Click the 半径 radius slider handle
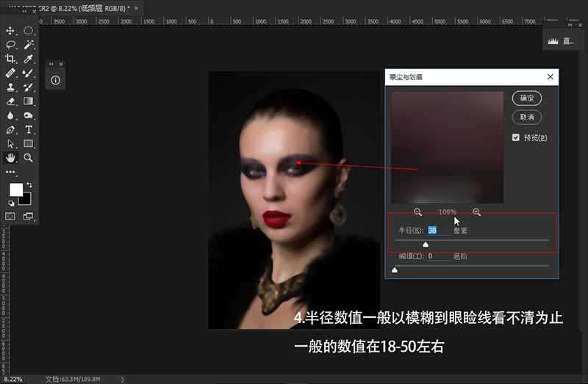Viewport: 588px width, 384px height. [x=425, y=244]
